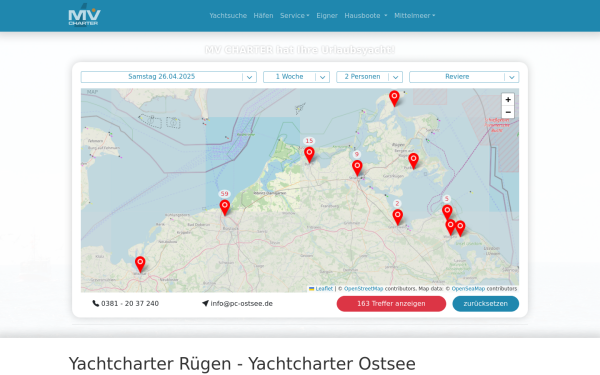This screenshot has width=600, height=375.
Task: Click the chevron of the date selector
Action: 249,77
